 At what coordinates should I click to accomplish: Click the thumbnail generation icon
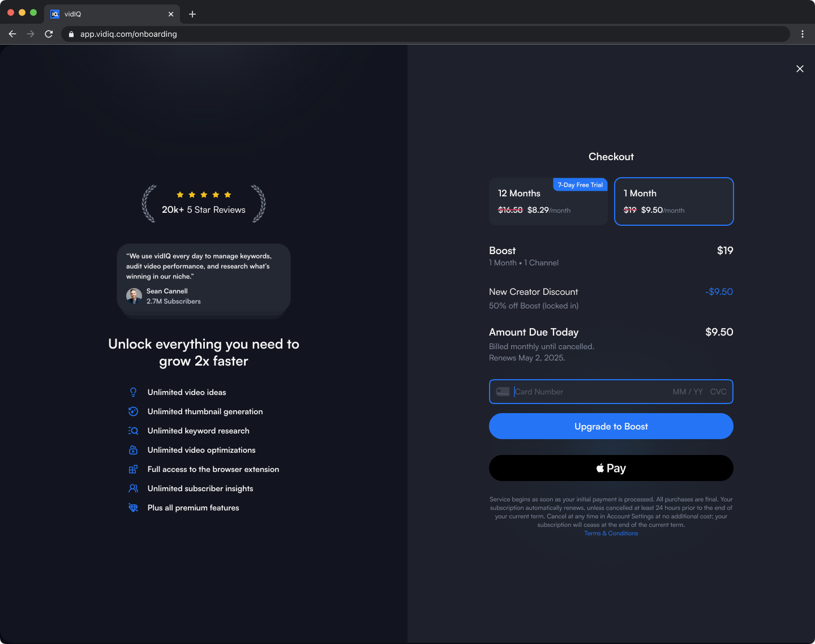coord(133,411)
